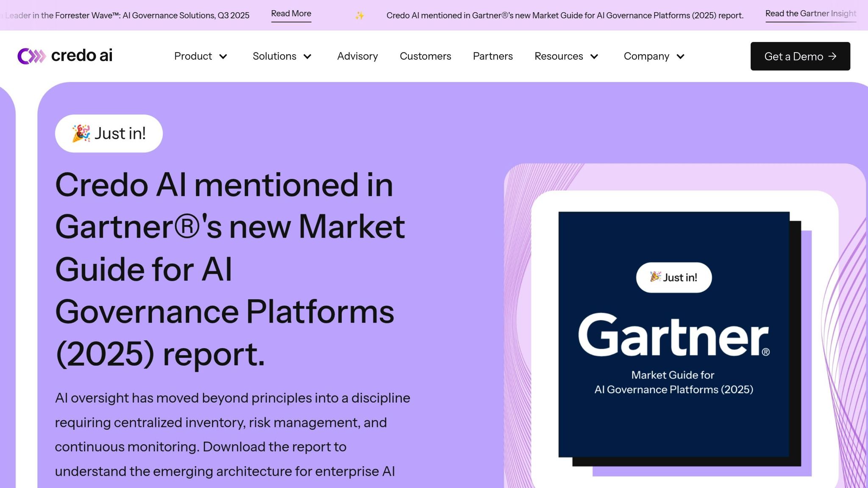
Task: Click the credo ai wordmark text
Action: pyautogui.click(x=82, y=55)
